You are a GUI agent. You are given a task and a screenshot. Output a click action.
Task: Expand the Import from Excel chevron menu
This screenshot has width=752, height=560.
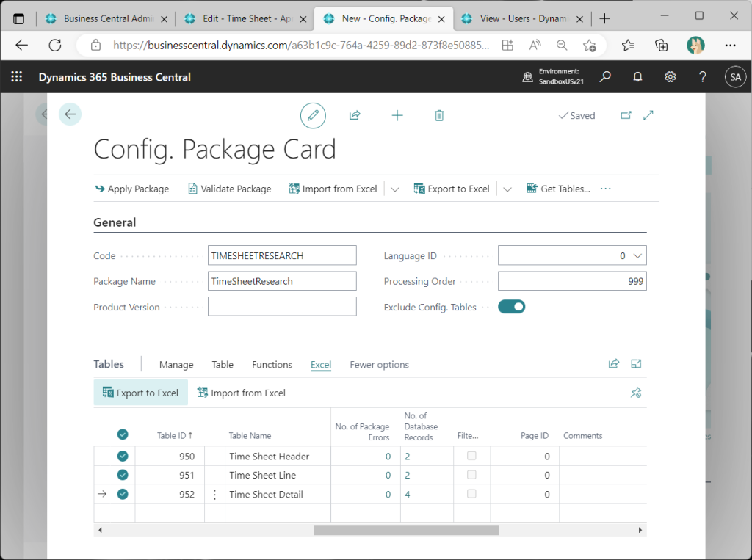394,189
